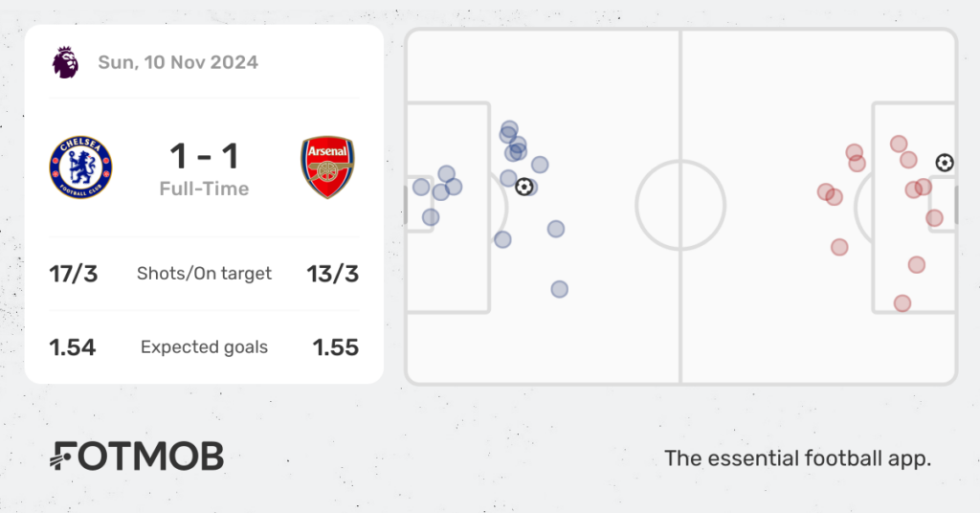Click Arsenal's 13/3 shots value
The height and width of the screenshot is (513, 980).
pos(332,274)
